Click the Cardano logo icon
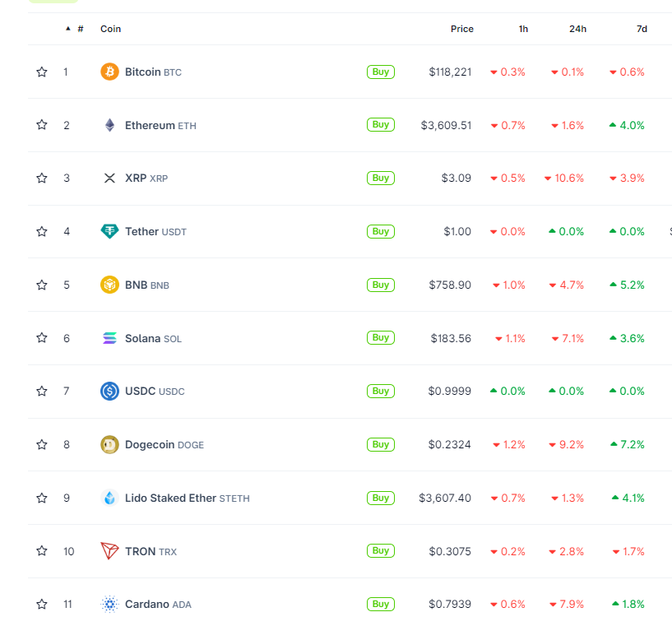This screenshot has width=672, height=626. coord(109,605)
